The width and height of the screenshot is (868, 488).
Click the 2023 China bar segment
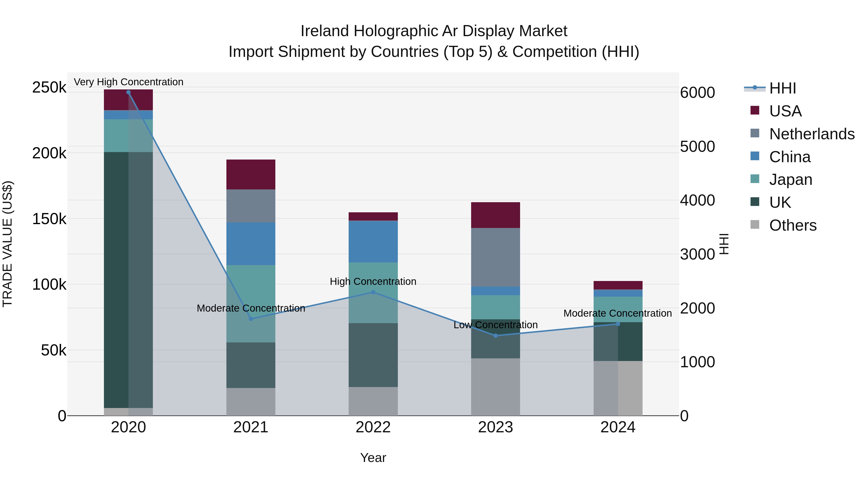pos(495,291)
